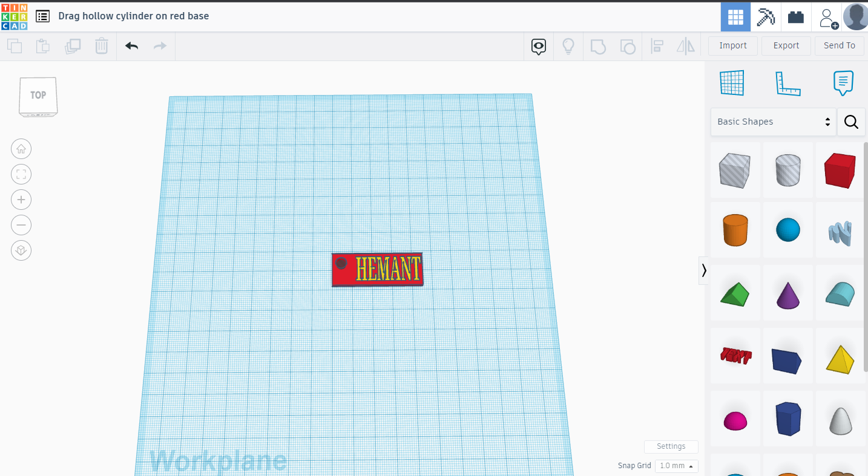This screenshot has height=476, width=868.
Task: Switch to Bricks mode
Action: coord(796,17)
